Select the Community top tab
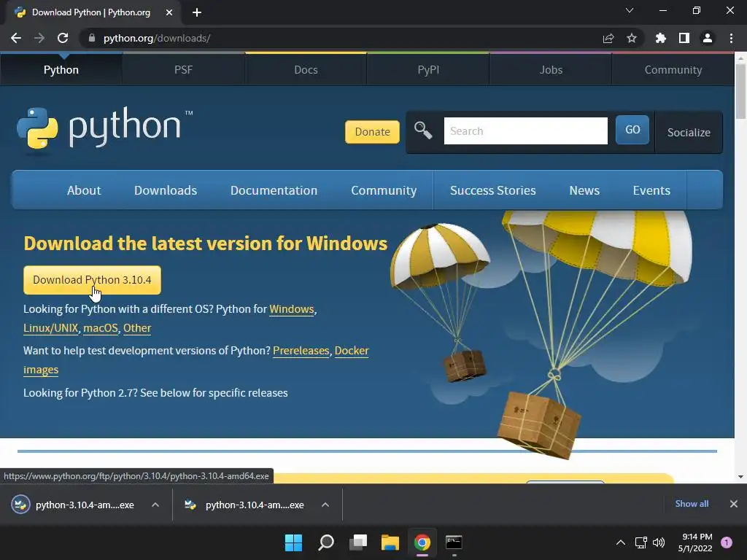Screen dimensions: 747x560 (673, 70)
